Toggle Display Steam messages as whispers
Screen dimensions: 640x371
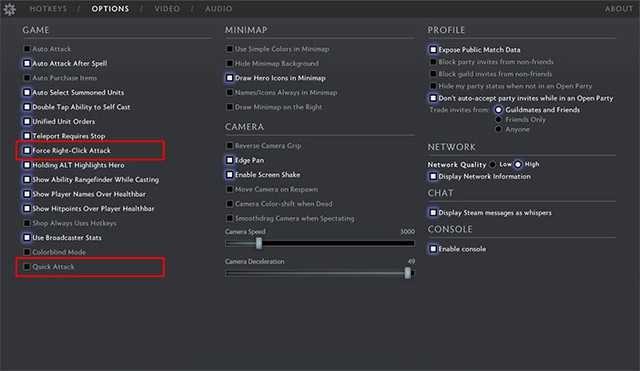tap(433, 213)
